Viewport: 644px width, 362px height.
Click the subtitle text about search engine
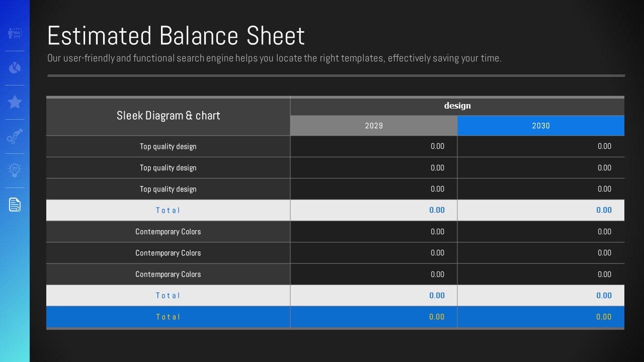point(274,58)
